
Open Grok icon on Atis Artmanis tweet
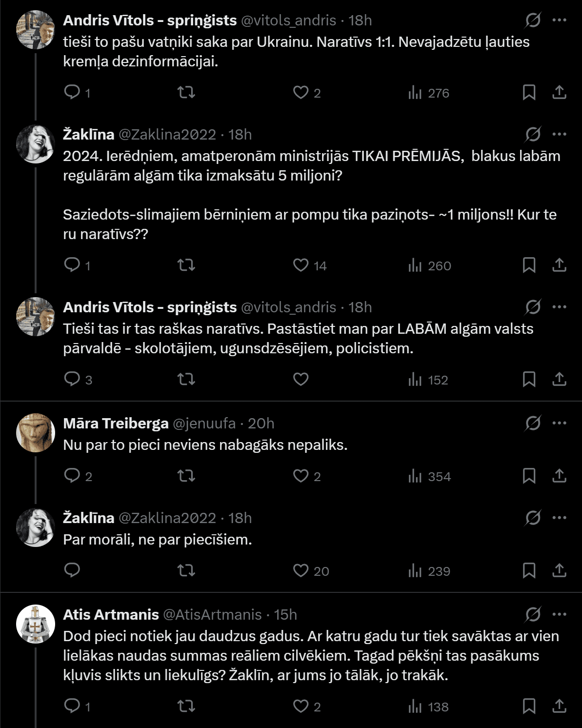point(533,615)
